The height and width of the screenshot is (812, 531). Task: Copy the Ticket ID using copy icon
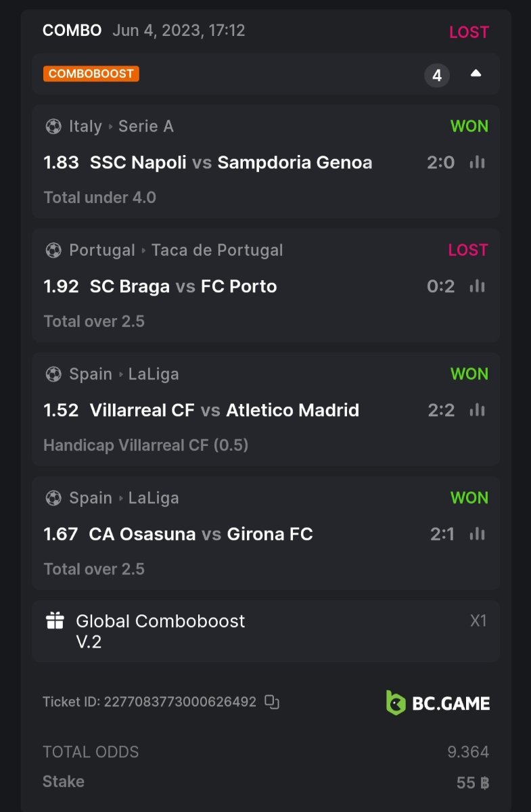272,702
